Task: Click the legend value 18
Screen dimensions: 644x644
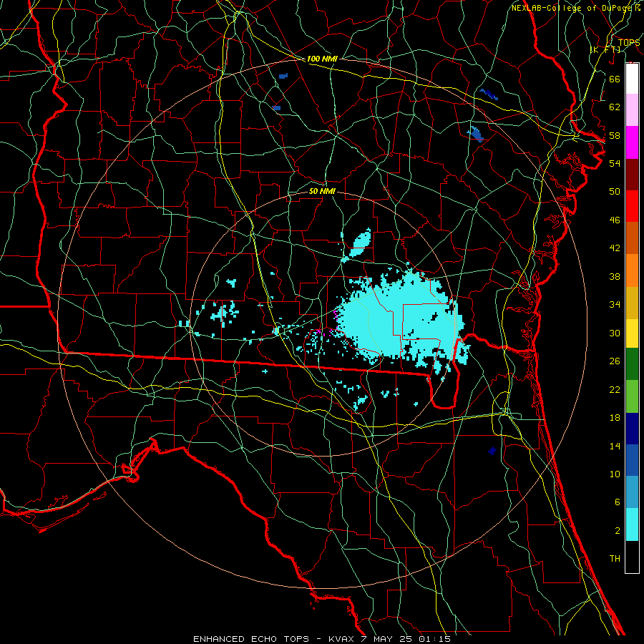Action: point(615,418)
